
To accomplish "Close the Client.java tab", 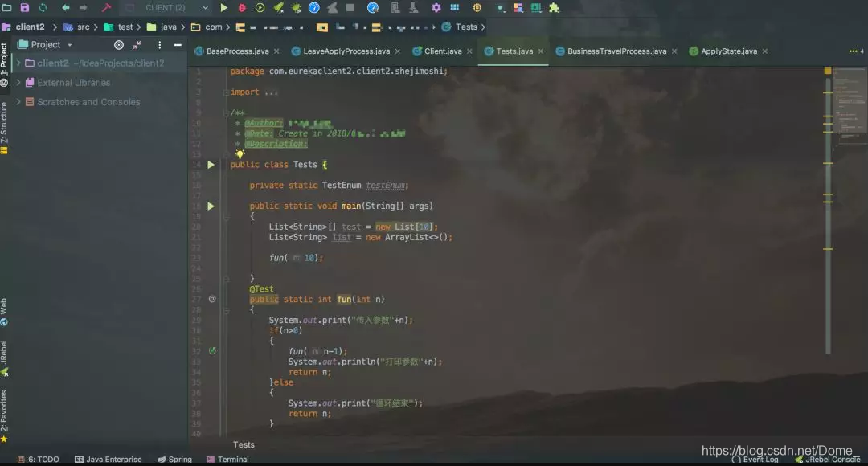I will click(x=469, y=51).
